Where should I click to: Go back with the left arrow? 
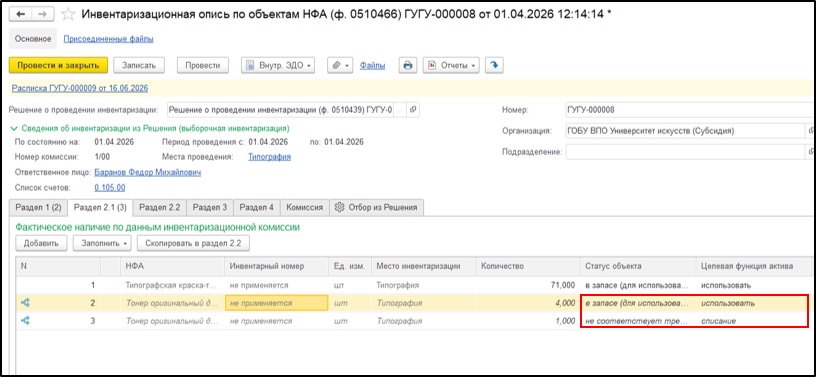tap(21, 15)
